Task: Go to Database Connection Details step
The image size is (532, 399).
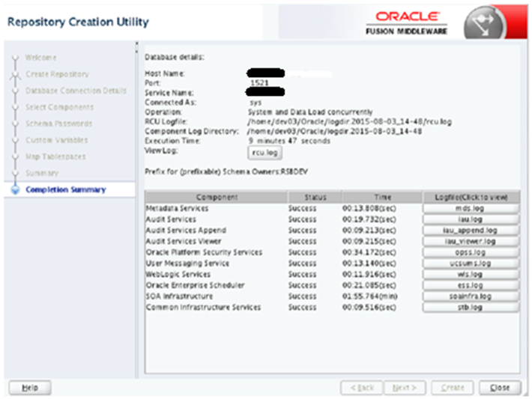Action: click(76, 91)
